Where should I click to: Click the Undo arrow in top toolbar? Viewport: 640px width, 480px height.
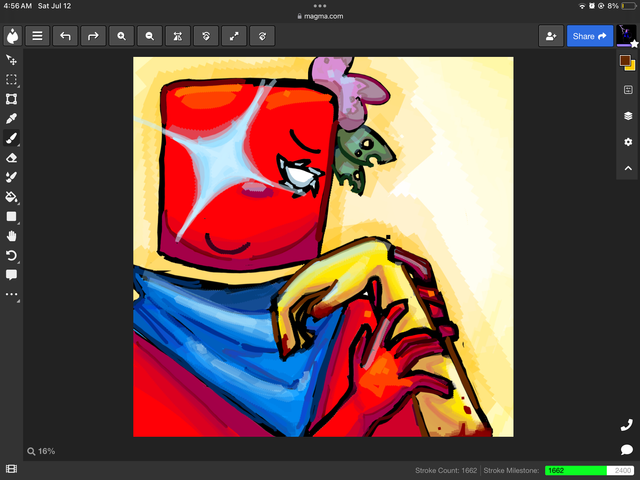pyautogui.click(x=65, y=36)
